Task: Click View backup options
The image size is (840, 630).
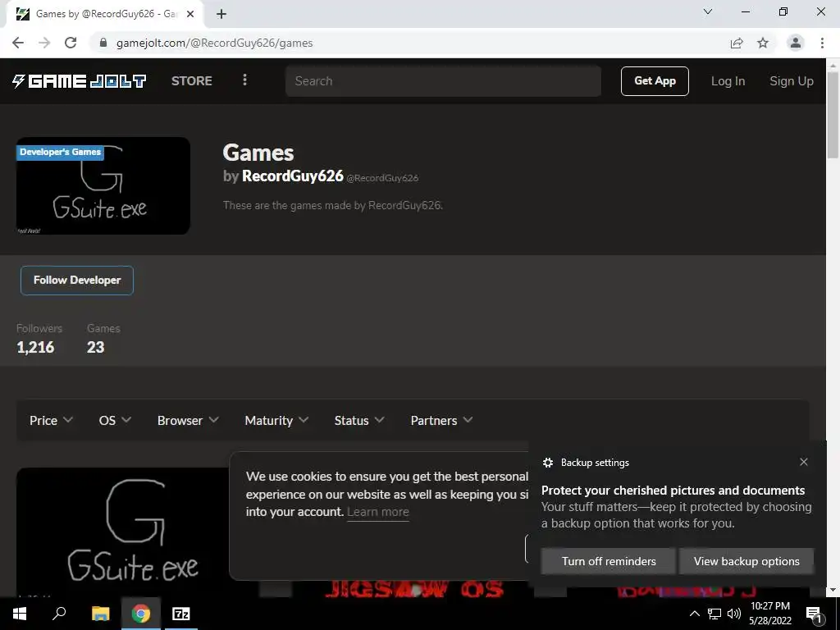Action: (x=746, y=561)
